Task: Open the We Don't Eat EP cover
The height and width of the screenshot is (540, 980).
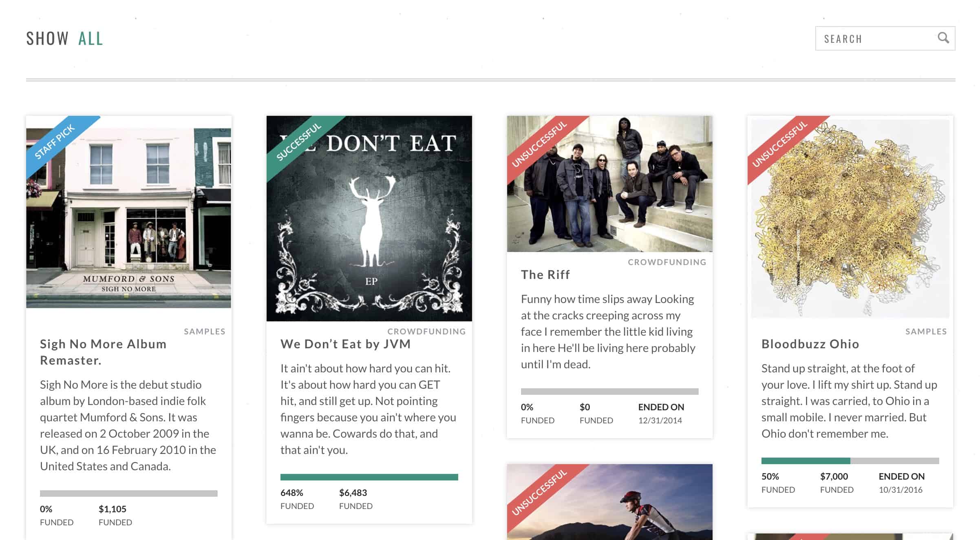Action: click(369, 228)
